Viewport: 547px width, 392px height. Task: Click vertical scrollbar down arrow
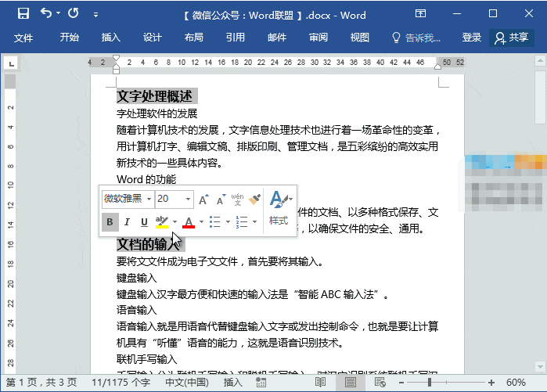point(541,367)
